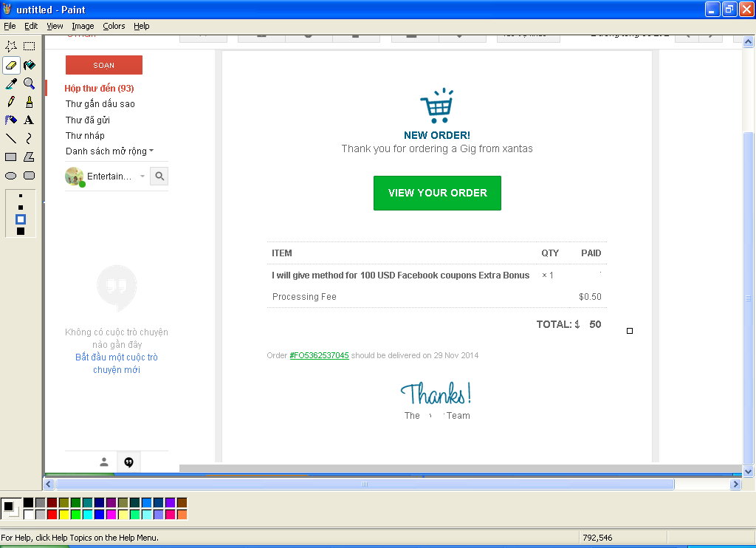Select the rectangular Select tool
756x548 pixels.
pos(30,47)
